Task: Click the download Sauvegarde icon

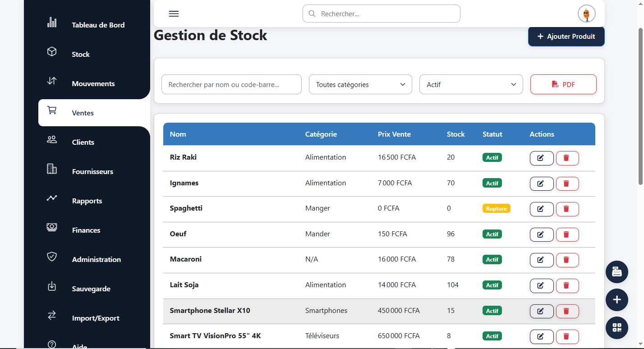Action: pyautogui.click(x=52, y=286)
